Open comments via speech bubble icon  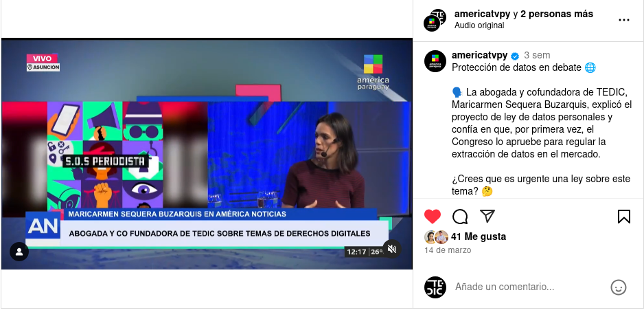click(460, 217)
